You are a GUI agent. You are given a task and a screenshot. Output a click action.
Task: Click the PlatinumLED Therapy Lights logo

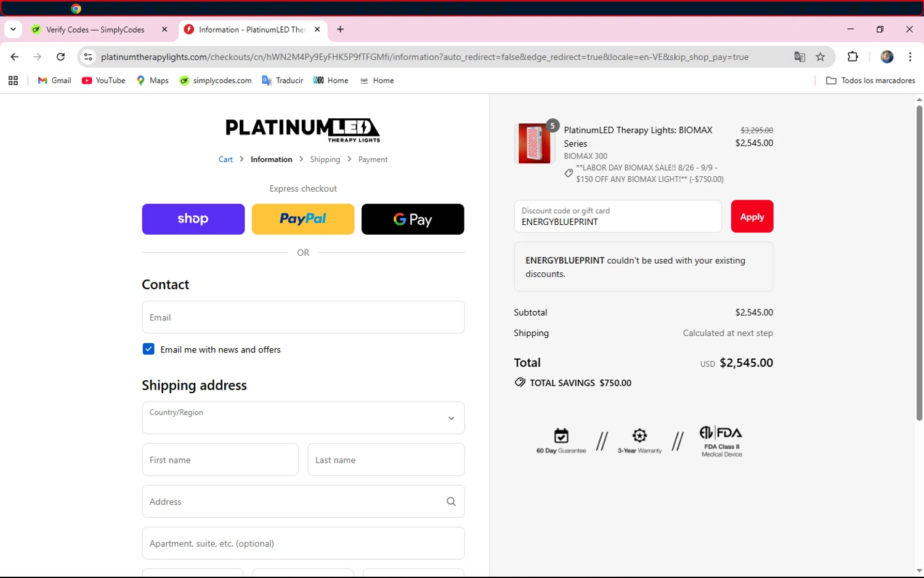coord(302,130)
